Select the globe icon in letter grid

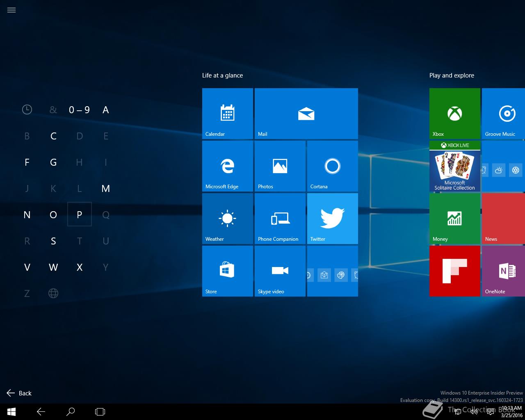tap(53, 293)
